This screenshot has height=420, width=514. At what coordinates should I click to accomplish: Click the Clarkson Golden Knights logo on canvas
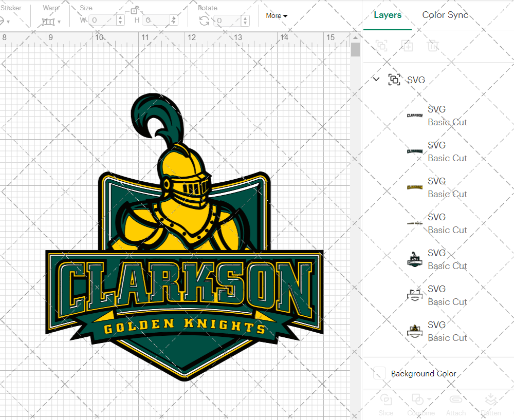pos(184,237)
